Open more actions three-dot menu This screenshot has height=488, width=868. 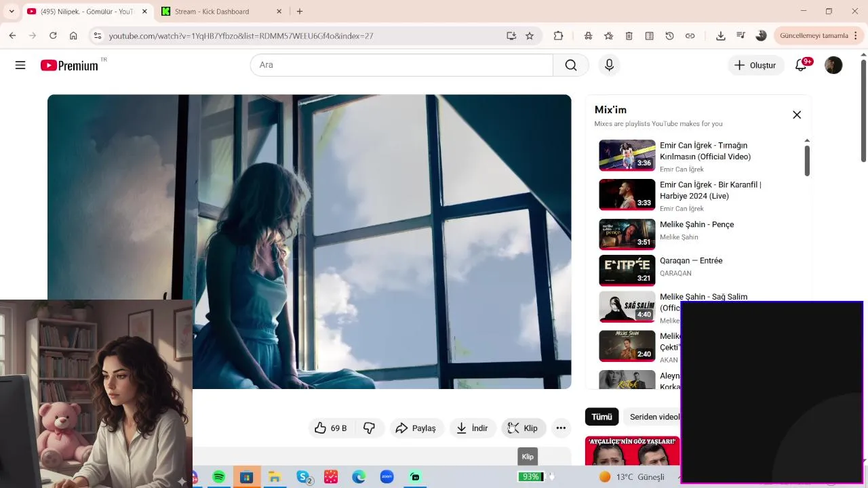click(x=561, y=428)
